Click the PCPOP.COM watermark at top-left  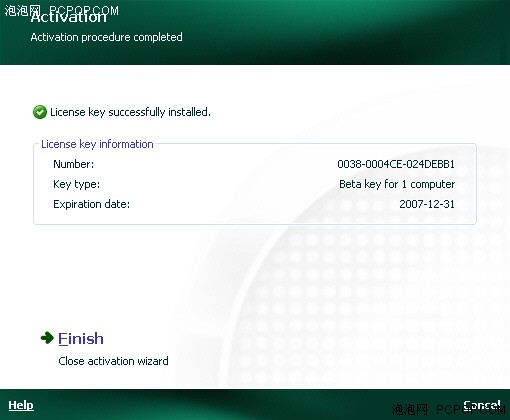click(61, 11)
